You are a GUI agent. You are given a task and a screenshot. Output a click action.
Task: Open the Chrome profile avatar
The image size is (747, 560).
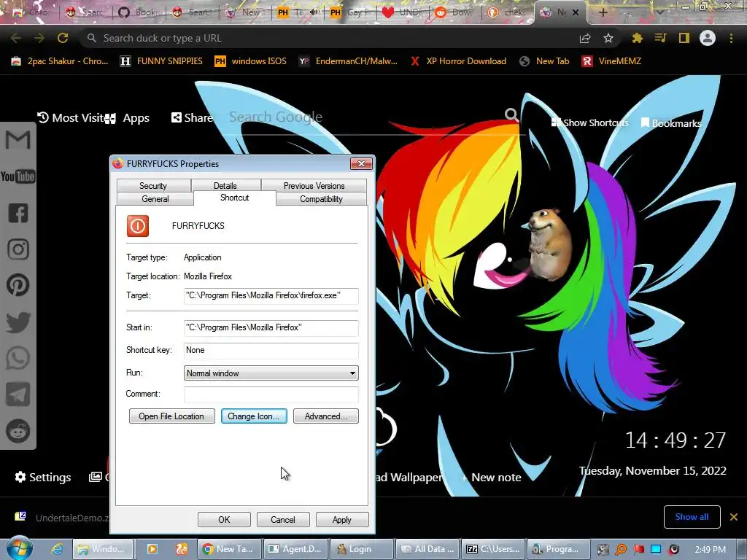pos(708,38)
